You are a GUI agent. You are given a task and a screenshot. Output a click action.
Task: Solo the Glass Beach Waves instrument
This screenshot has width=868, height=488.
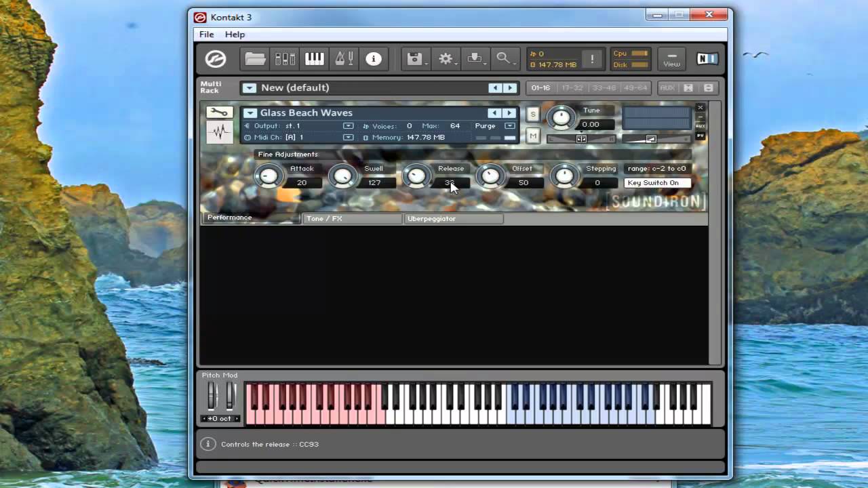[533, 114]
